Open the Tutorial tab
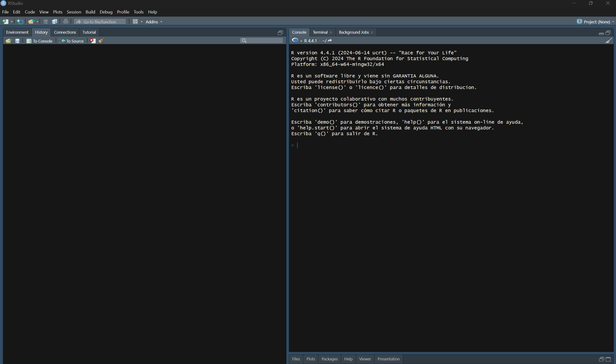 point(89,32)
